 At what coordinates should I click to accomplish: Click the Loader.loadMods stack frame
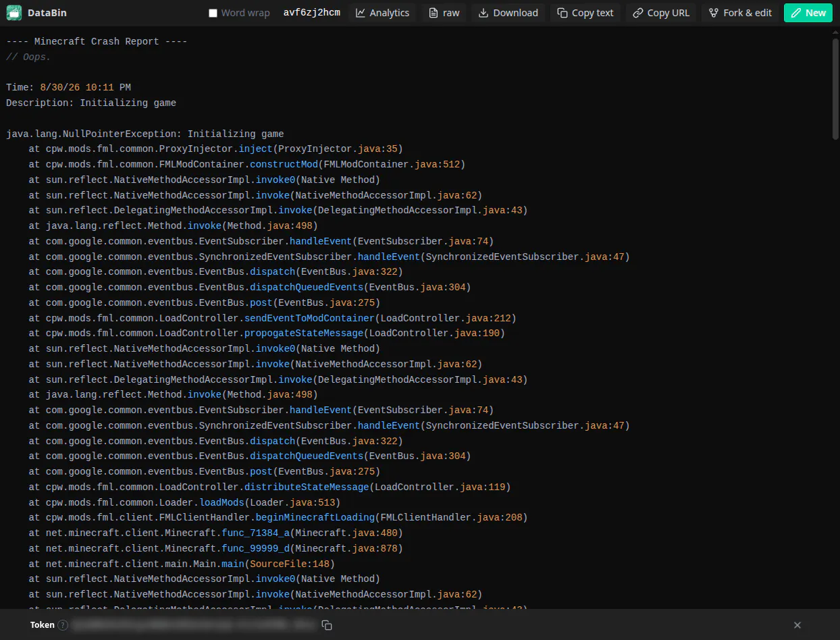click(x=184, y=503)
